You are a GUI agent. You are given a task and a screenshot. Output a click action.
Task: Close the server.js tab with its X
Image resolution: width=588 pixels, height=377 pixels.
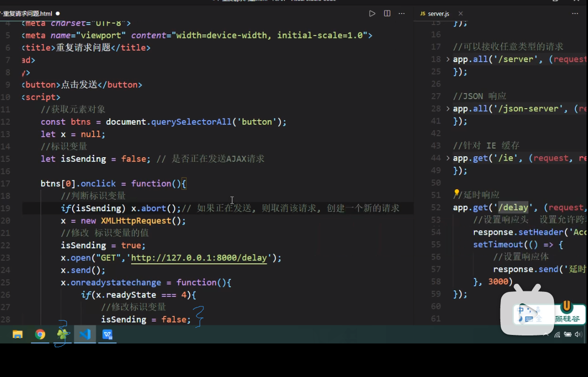coord(460,14)
